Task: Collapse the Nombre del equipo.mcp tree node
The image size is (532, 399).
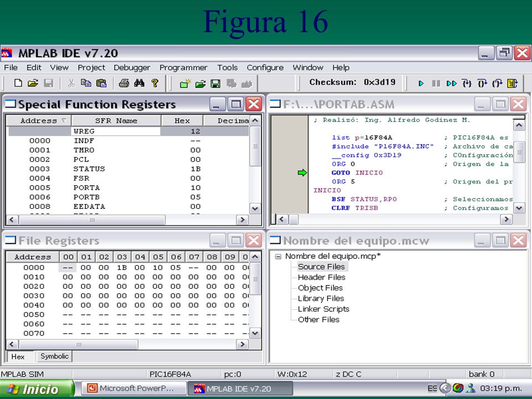Action: click(x=278, y=257)
